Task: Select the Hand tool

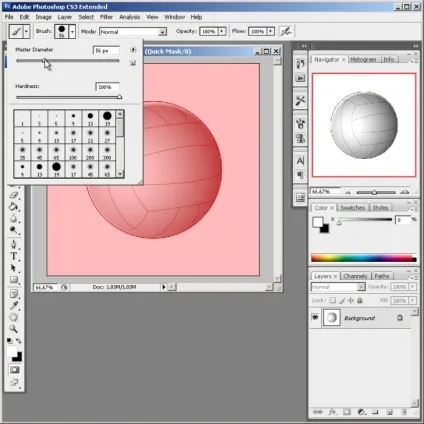Action: (x=14, y=317)
